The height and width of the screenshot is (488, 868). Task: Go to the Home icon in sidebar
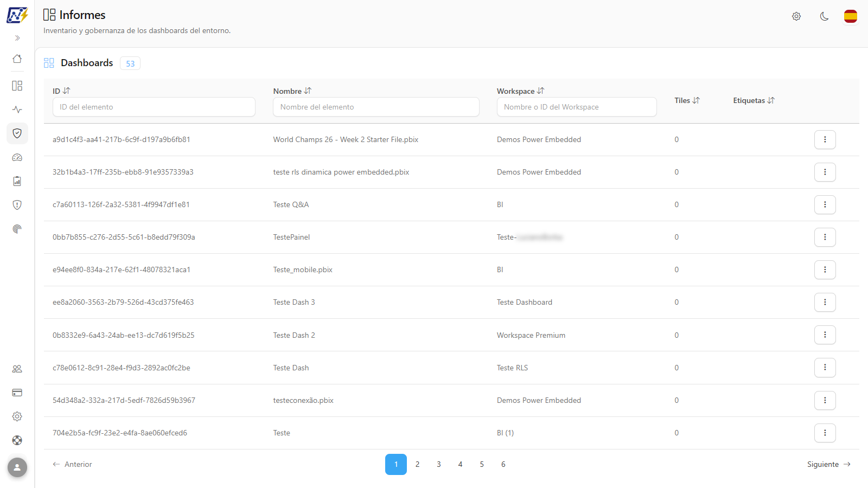(17, 59)
